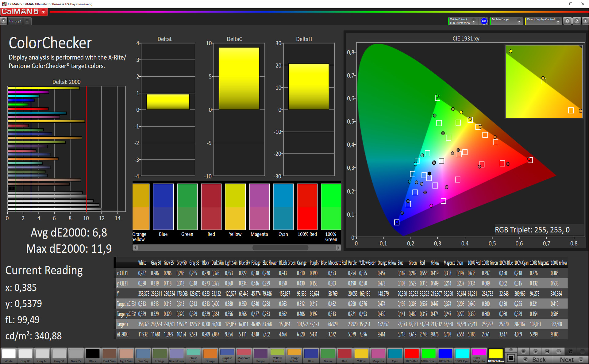
Task: Click the swatch strip horizontal scrollbar thumb
Action: click(x=280, y=247)
